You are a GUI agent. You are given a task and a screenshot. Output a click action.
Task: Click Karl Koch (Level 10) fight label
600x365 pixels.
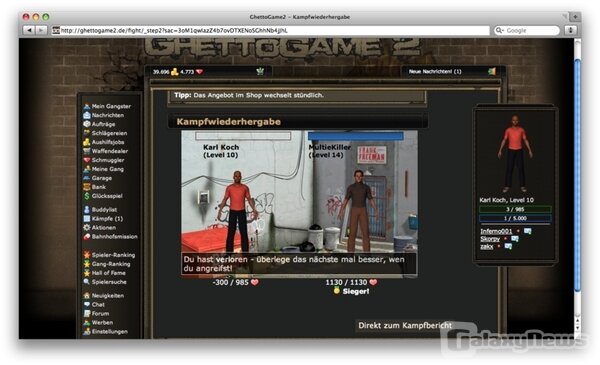[x=221, y=151]
